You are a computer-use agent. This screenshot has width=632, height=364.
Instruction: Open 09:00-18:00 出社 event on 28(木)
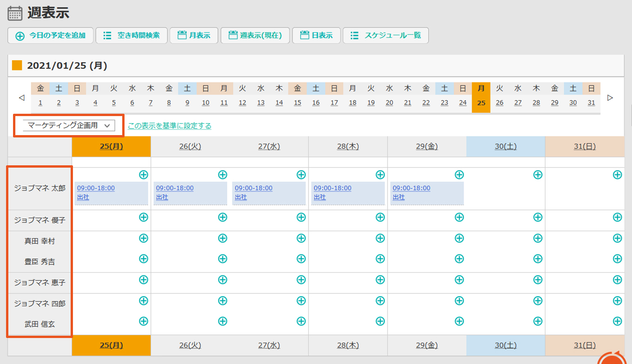[348, 193]
